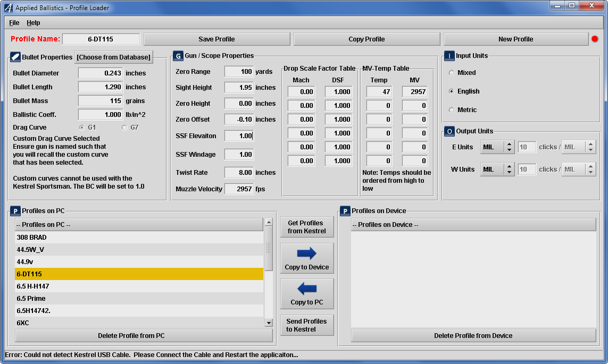Click the SSF Windage field
Viewport: 608px width, 364px height.
(239, 155)
